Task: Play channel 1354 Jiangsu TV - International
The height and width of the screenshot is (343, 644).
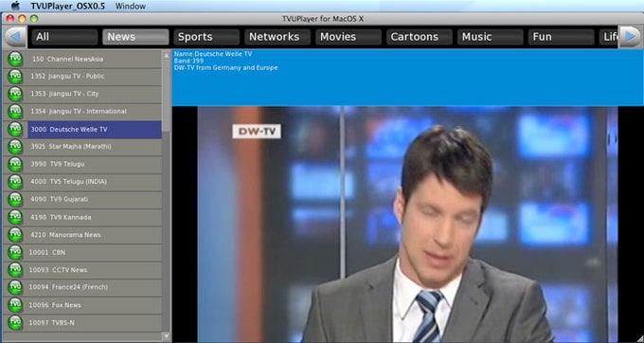Action: (x=95, y=112)
